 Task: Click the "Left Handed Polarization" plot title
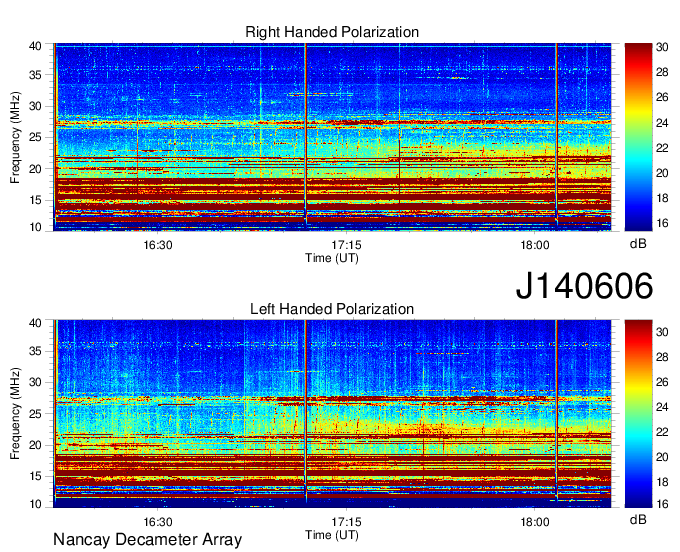332,309
